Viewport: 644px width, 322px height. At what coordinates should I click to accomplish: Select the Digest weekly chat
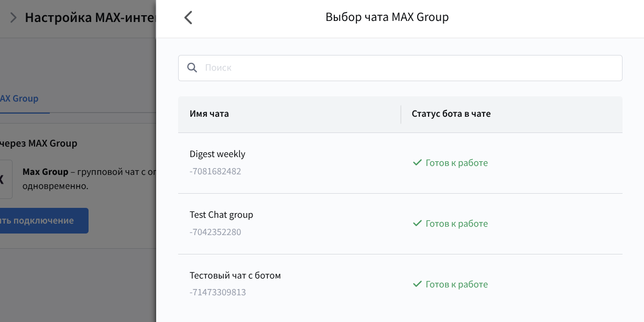[217, 154]
